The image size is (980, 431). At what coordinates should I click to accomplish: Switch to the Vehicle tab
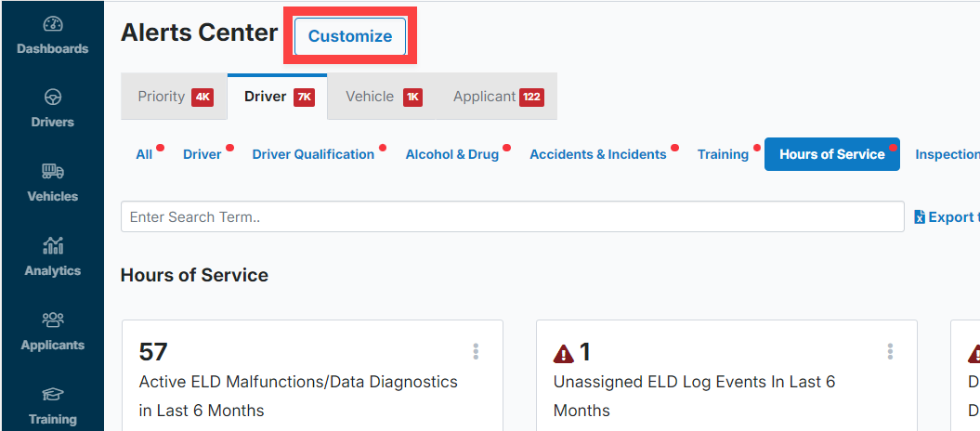tap(383, 97)
